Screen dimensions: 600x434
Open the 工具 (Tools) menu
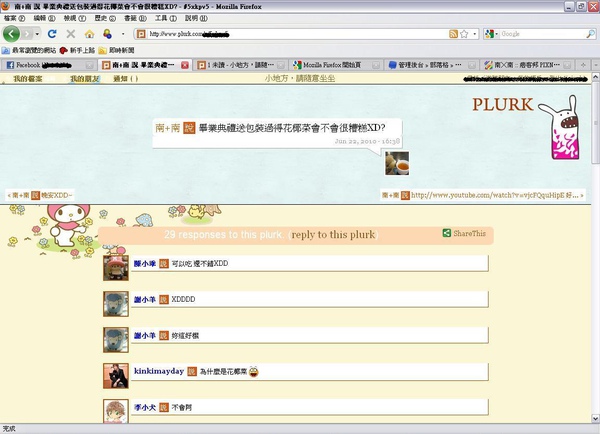166,18
